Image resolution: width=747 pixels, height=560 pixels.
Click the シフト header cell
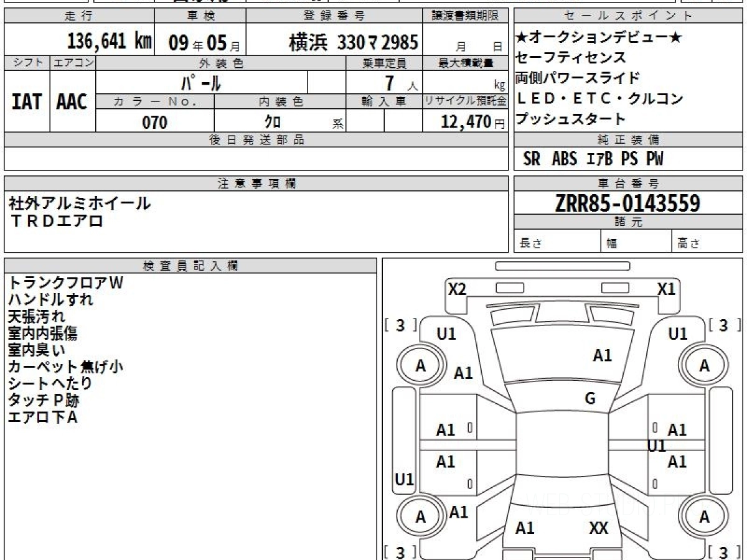[27, 63]
